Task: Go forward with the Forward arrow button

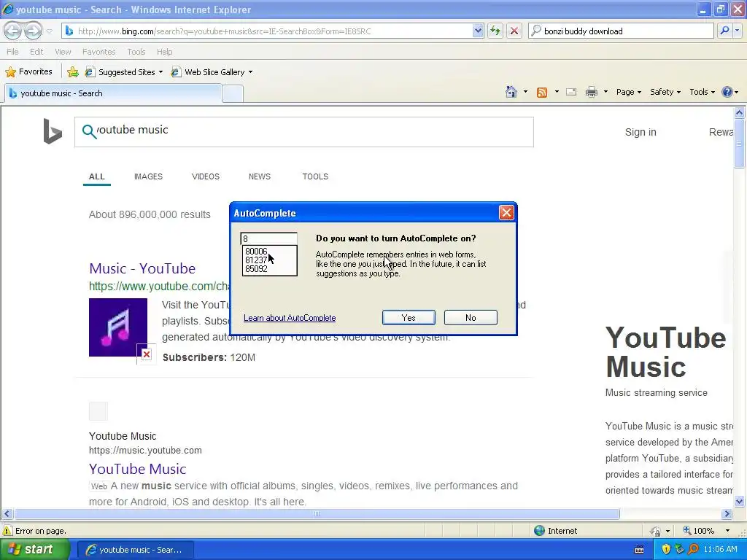Action: coord(33,31)
